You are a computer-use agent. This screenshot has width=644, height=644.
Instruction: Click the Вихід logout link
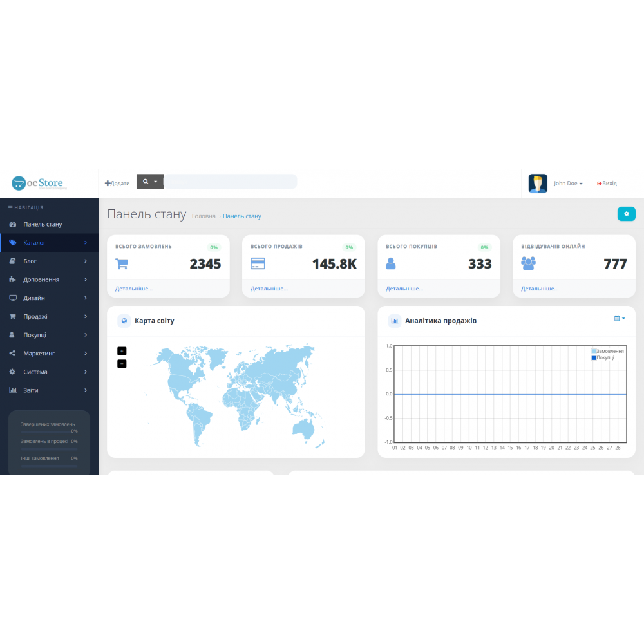[x=607, y=184]
